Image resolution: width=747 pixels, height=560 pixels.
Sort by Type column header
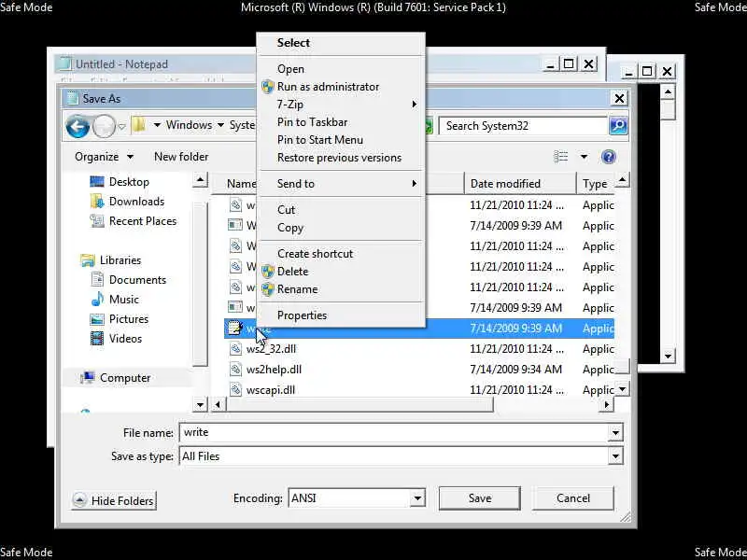(595, 184)
